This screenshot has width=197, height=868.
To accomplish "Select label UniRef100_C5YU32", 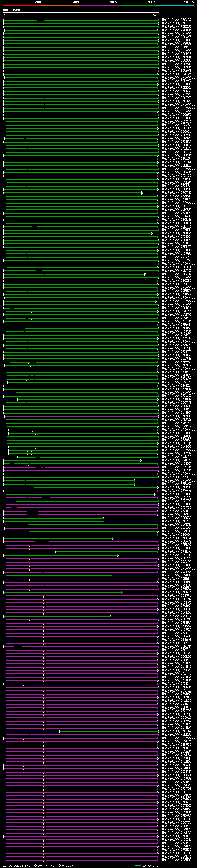I will [177, 389].
